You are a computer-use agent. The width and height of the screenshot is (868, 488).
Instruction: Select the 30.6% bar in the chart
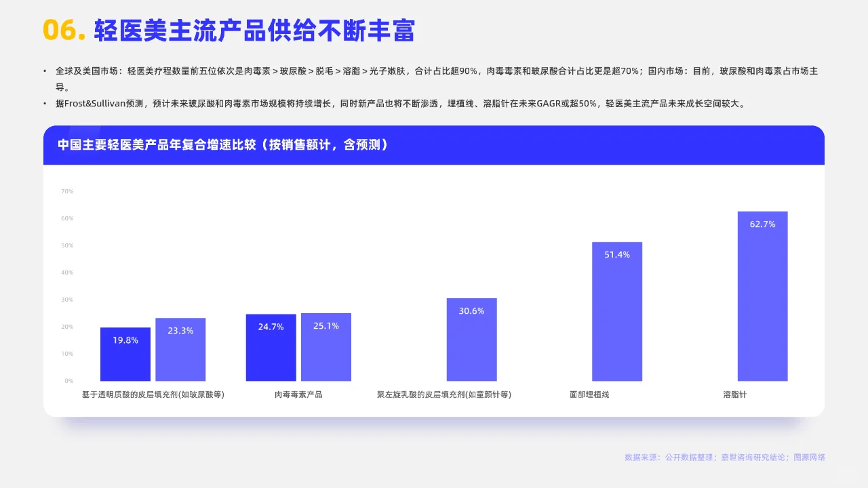(471, 339)
